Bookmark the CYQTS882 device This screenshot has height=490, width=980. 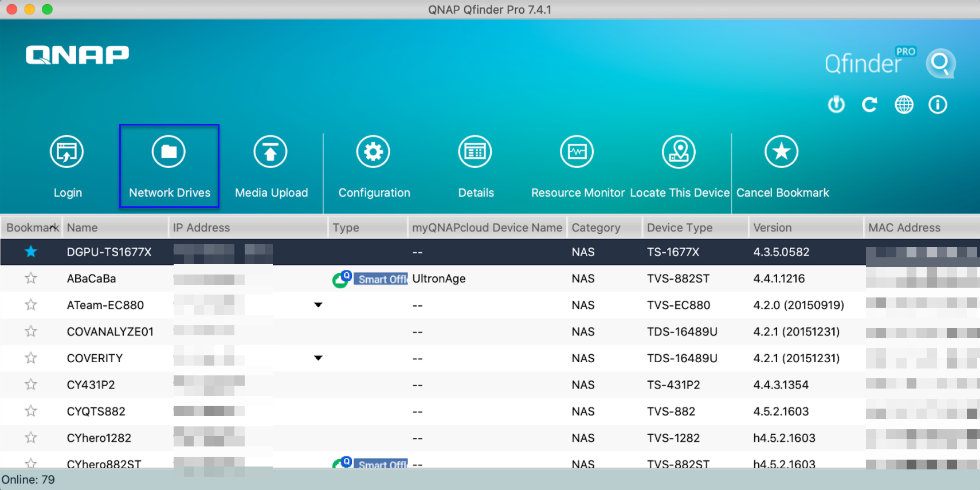(31, 411)
